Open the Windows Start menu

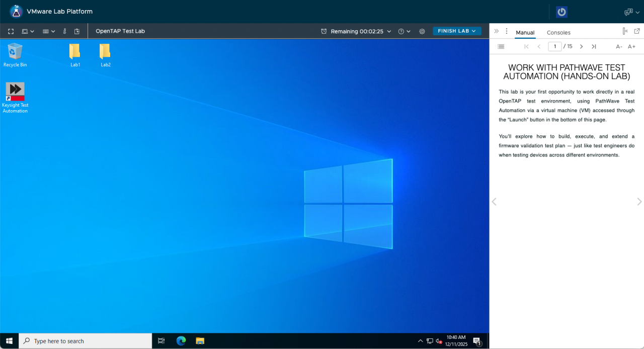tap(9, 341)
